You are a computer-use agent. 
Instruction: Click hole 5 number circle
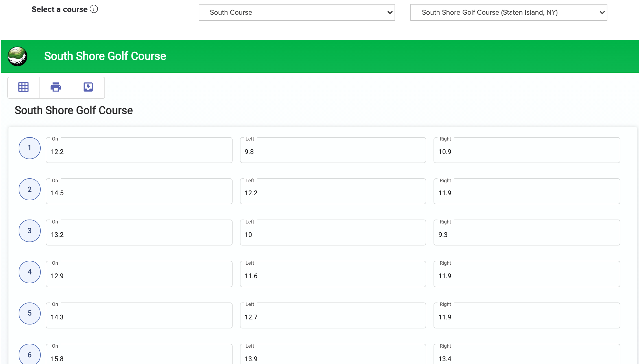(x=30, y=313)
